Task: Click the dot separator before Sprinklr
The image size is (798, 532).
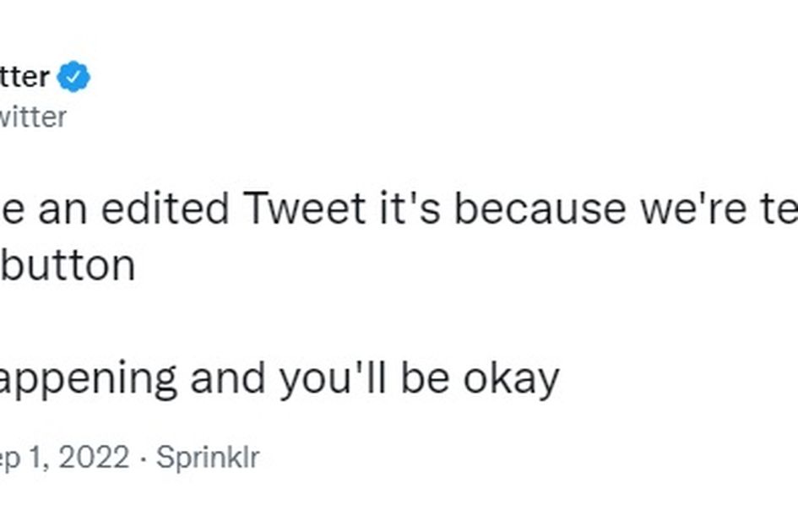Action: (x=143, y=459)
